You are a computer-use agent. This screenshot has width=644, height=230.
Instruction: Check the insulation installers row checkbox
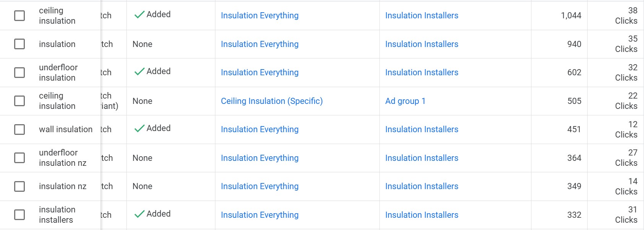point(19,215)
